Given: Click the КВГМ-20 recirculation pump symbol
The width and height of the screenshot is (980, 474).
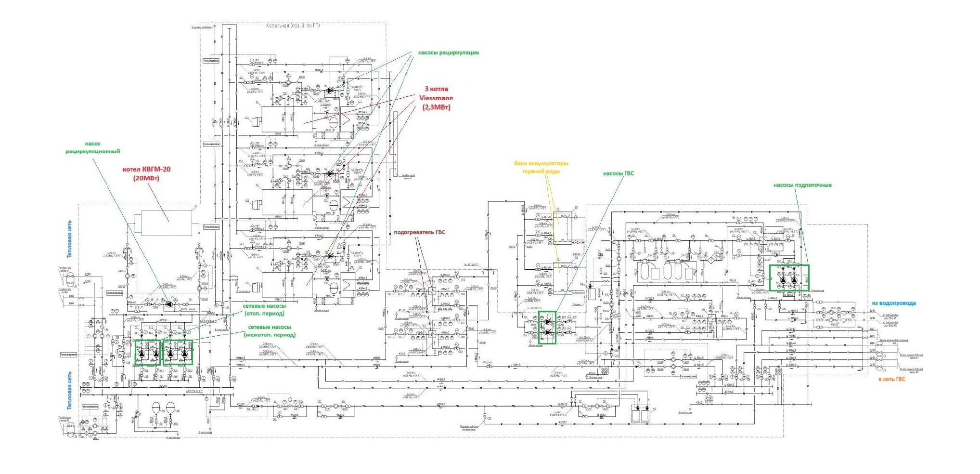Looking at the screenshot, I should point(169,304).
